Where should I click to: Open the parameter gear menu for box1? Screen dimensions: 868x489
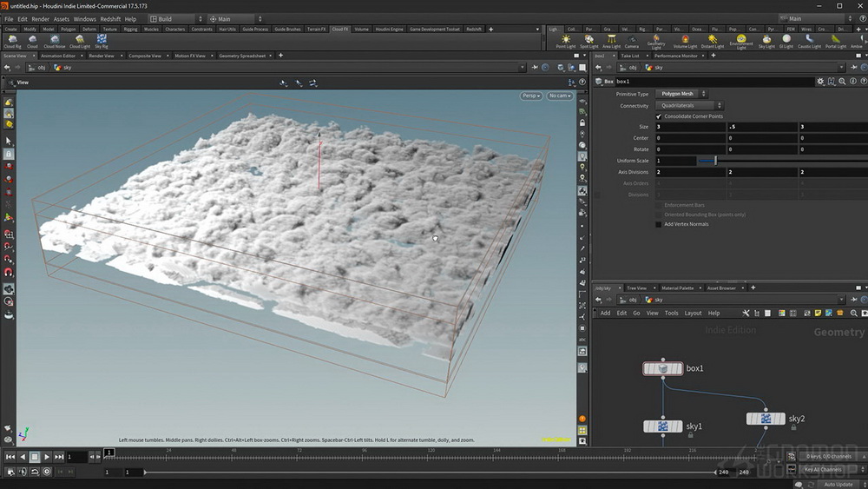820,82
